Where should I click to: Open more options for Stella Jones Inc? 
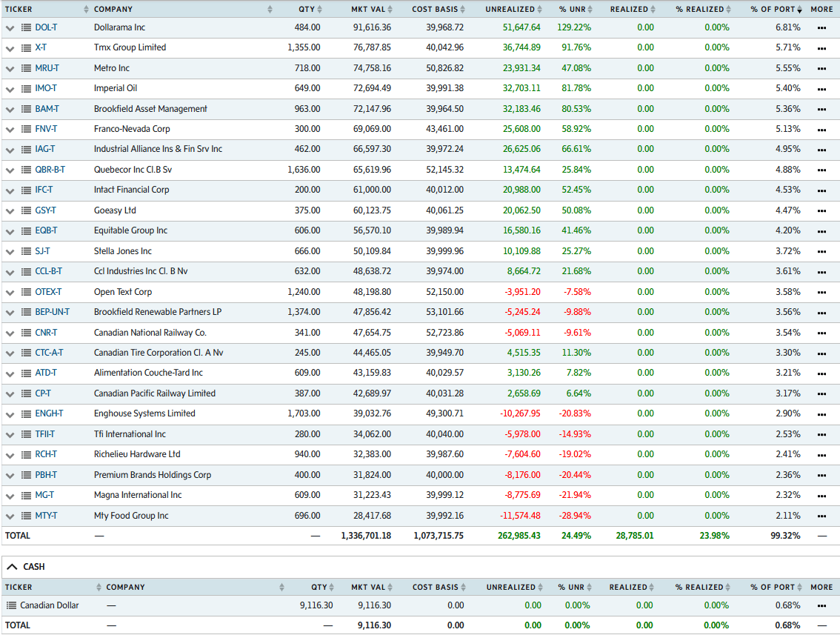821,252
